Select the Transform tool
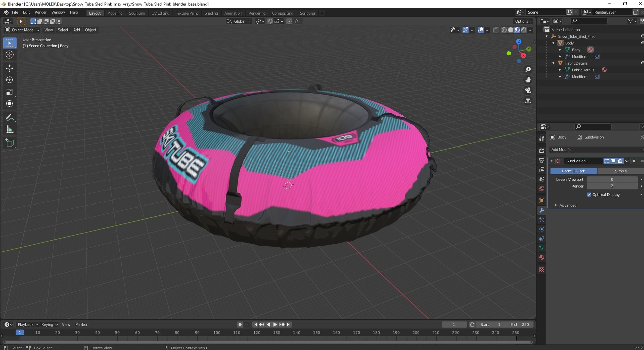This screenshot has height=350, width=644. (x=10, y=104)
